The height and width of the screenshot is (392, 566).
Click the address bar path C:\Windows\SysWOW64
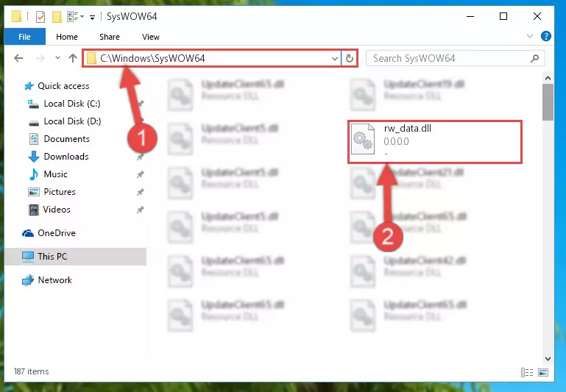(152, 58)
